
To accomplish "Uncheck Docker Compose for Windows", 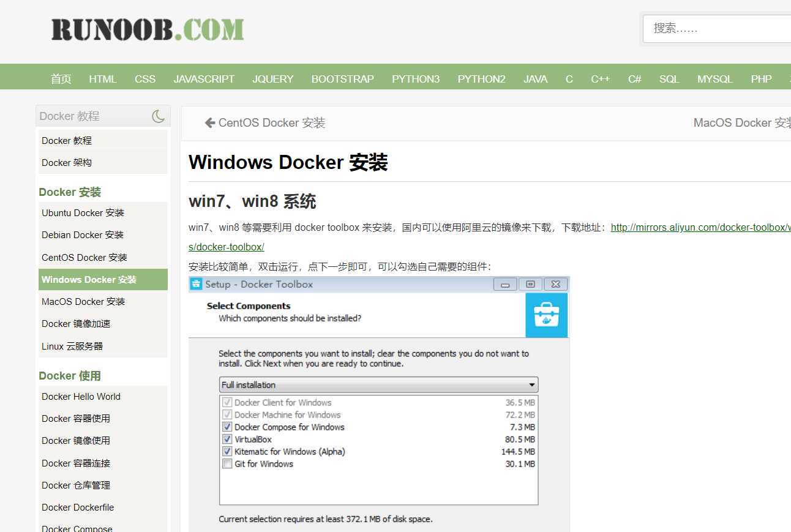I will (227, 427).
